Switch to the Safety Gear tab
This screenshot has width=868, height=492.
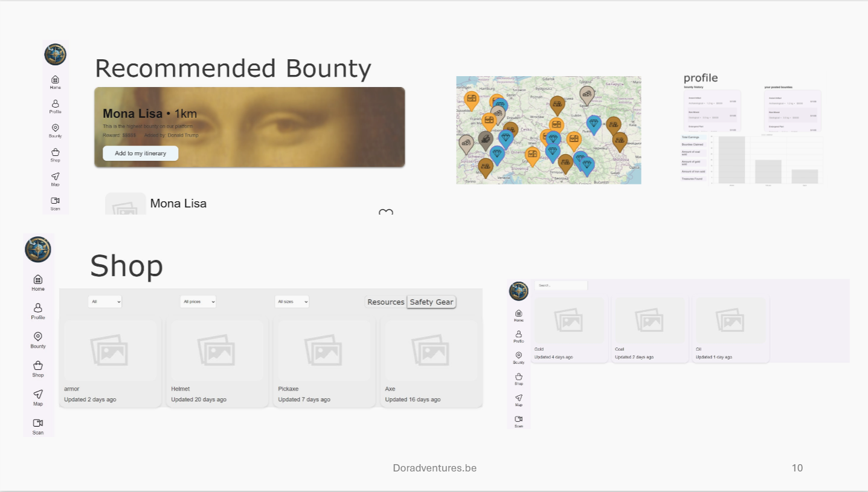click(x=431, y=302)
